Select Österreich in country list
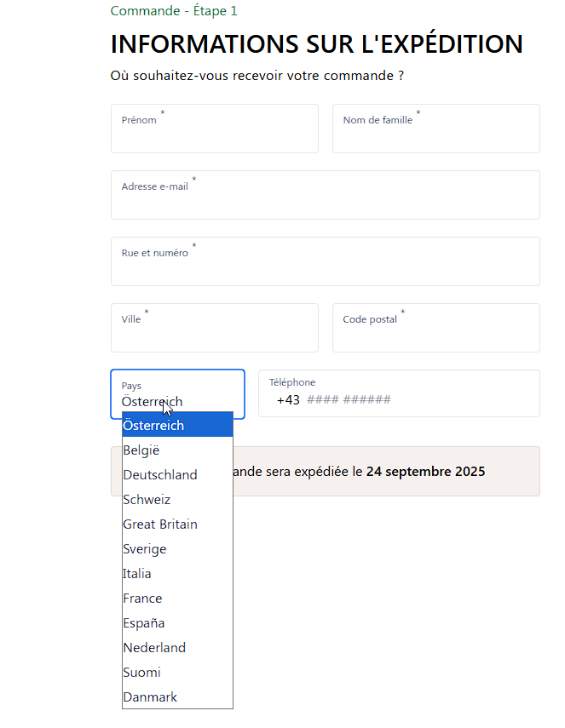The image size is (565, 728). tap(177, 425)
